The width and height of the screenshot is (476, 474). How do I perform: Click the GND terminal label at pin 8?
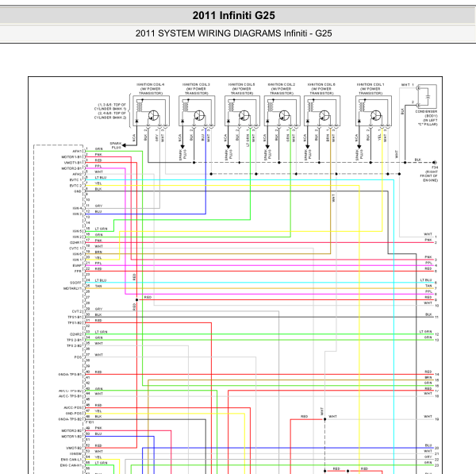click(78, 191)
